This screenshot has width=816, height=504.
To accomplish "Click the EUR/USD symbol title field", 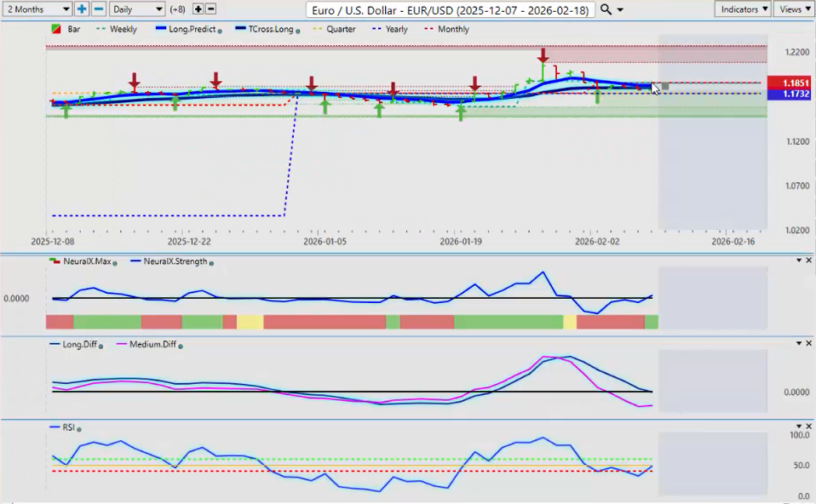I will pos(451,9).
